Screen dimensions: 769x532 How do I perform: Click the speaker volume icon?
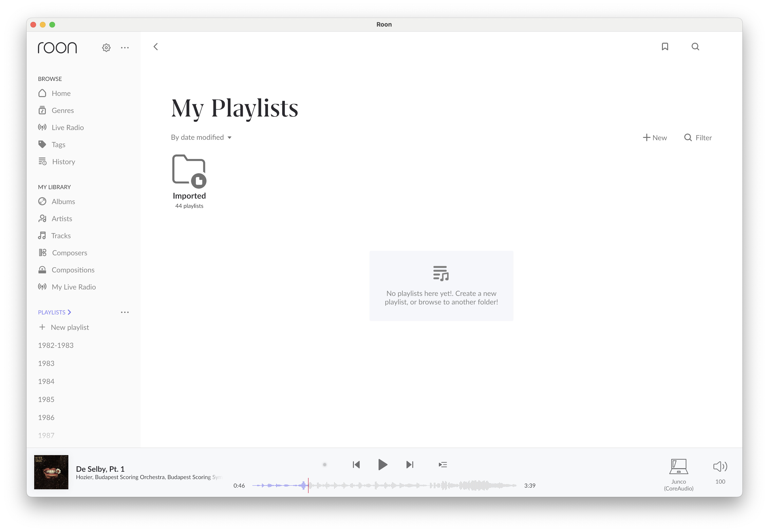(x=720, y=466)
